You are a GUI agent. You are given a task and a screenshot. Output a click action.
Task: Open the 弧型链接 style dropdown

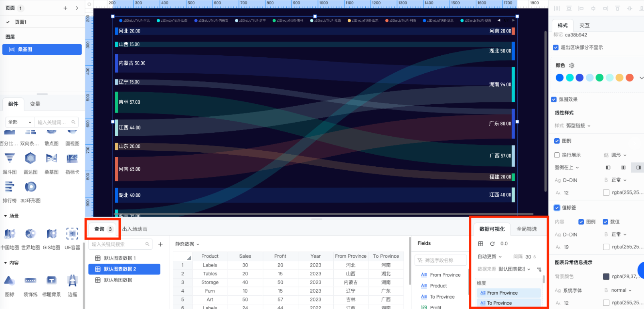tap(578, 126)
